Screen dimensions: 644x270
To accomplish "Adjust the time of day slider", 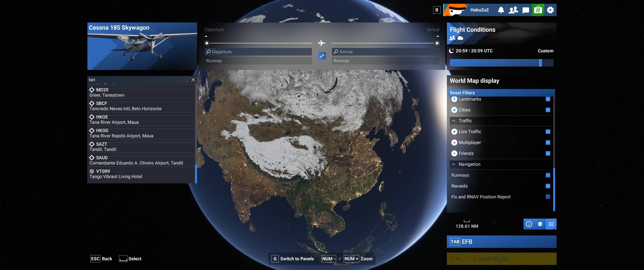I will [x=502, y=63].
